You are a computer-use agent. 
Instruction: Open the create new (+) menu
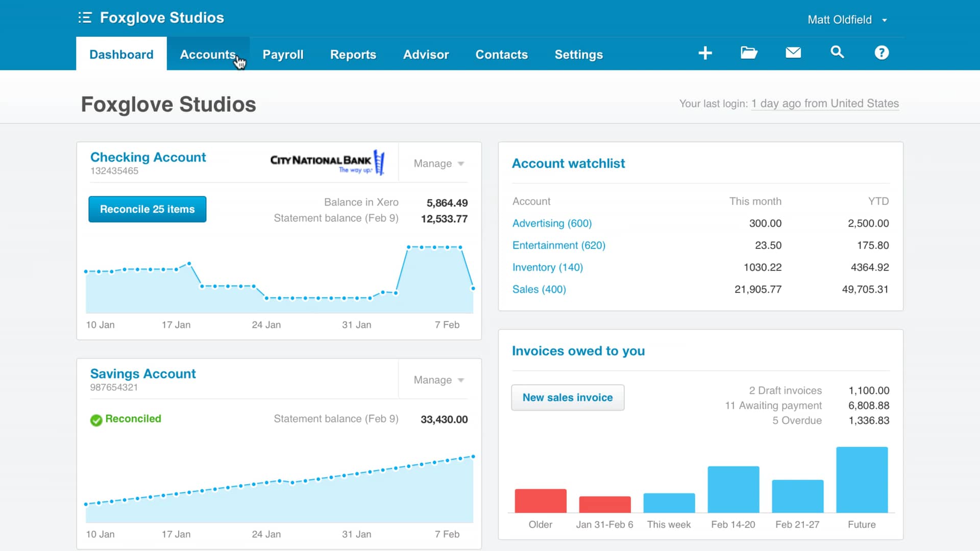click(x=705, y=53)
